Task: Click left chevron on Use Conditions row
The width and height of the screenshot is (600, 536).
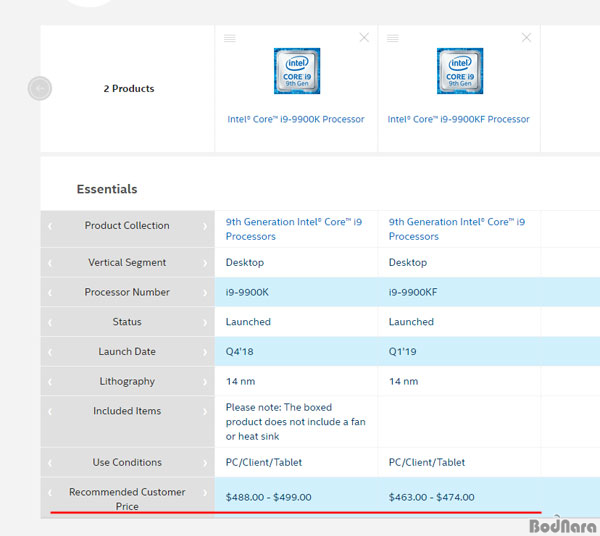Action: tap(50, 463)
